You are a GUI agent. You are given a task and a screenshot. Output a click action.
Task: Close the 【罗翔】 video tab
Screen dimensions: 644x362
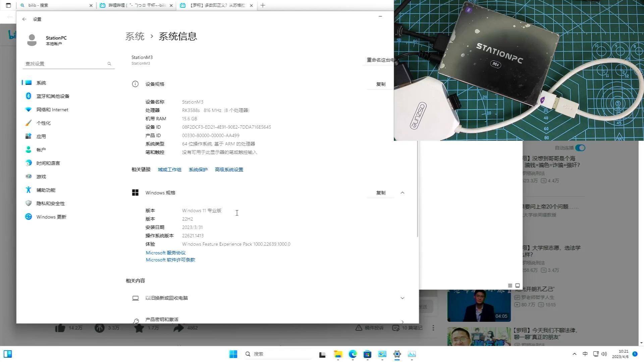click(x=251, y=5)
